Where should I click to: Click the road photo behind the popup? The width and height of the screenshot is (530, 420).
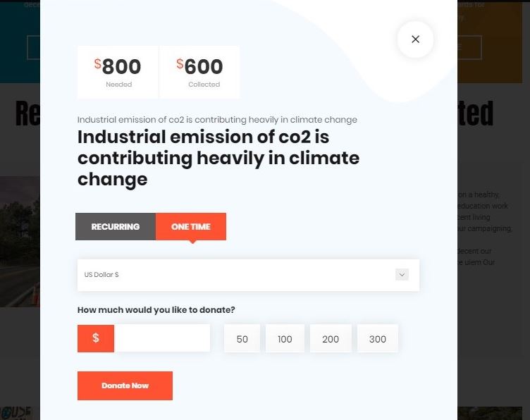[20, 241]
